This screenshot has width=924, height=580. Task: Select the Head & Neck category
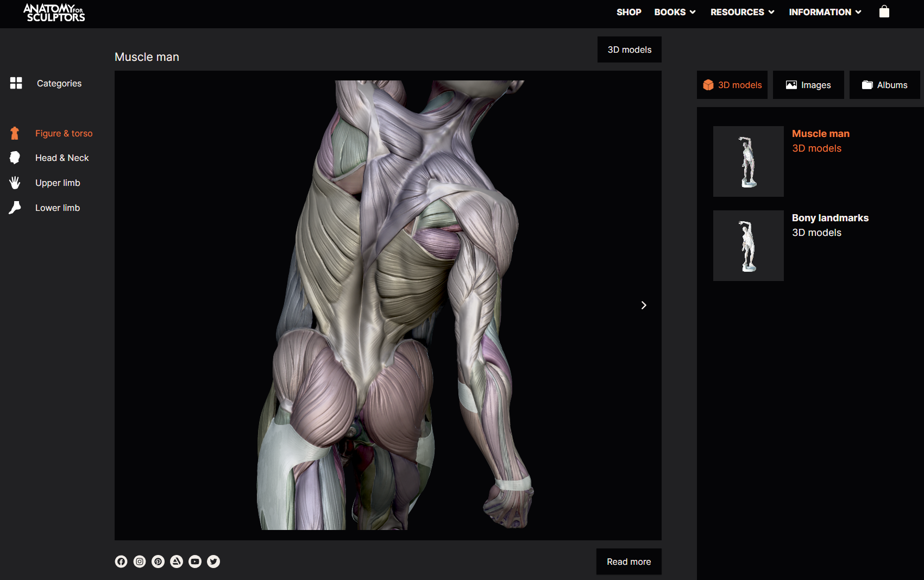click(x=62, y=158)
